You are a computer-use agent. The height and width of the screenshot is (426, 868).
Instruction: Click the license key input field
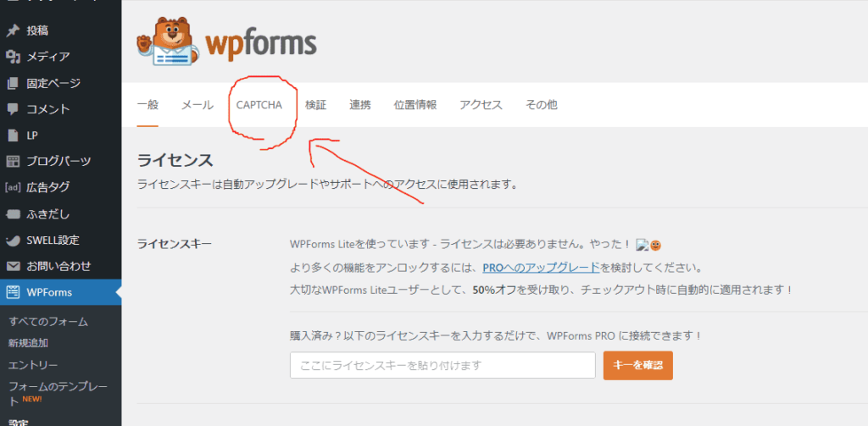click(x=442, y=365)
